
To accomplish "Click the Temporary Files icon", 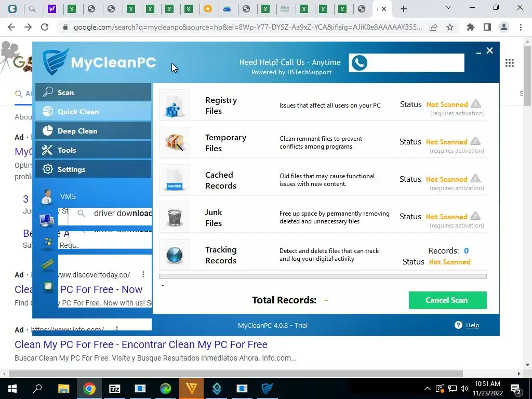I will tap(175, 143).
